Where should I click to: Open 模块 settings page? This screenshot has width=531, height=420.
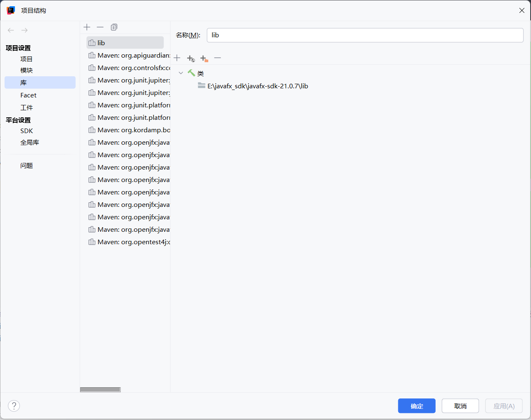[x=27, y=70]
